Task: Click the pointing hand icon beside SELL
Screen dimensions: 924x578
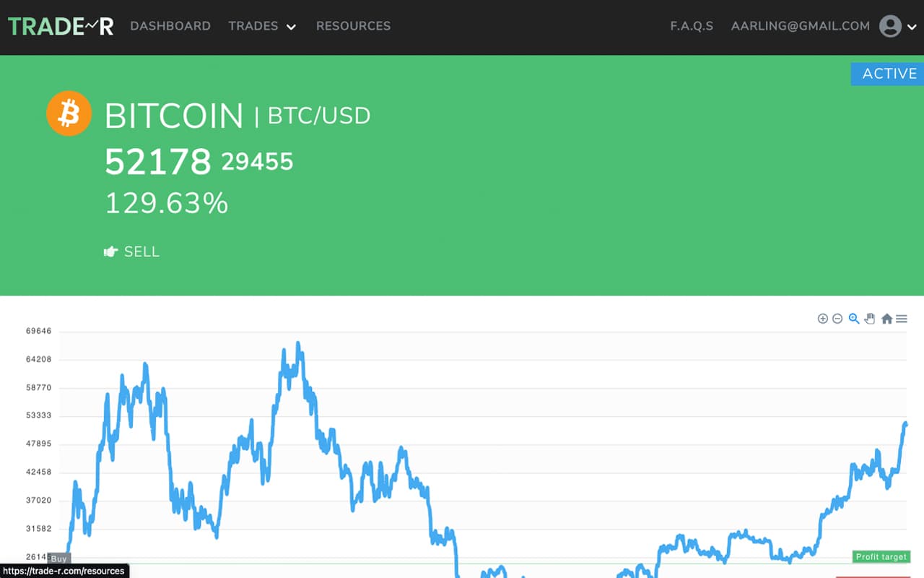Action: point(110,252)
